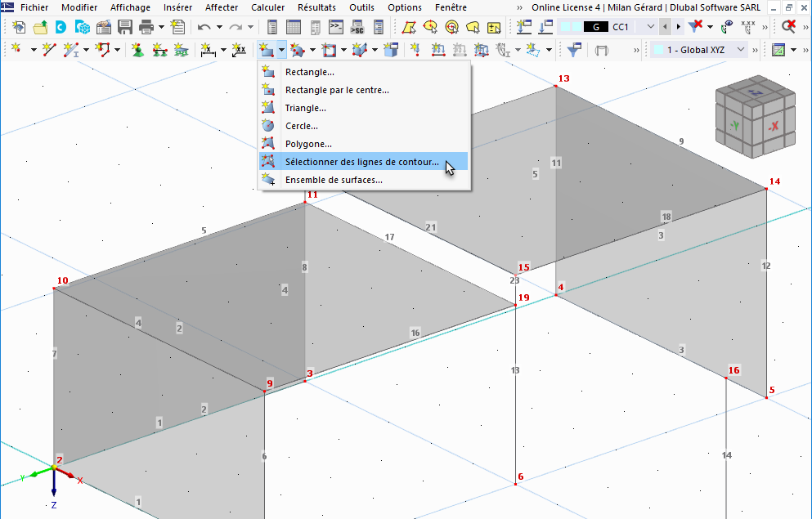Open the Résultats menu
This screenshot has height=519, width=812.
pyautogui.click(x=317, y=7)
